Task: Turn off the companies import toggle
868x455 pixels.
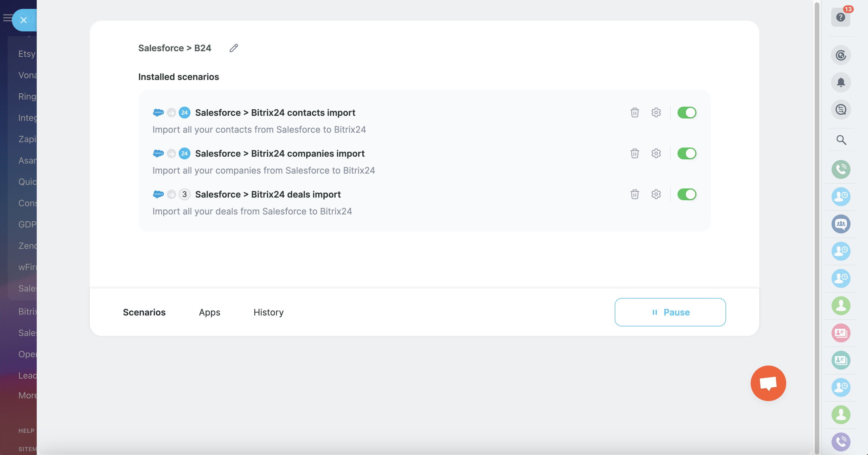Action: pyautogui.click(x=686, y=153)
